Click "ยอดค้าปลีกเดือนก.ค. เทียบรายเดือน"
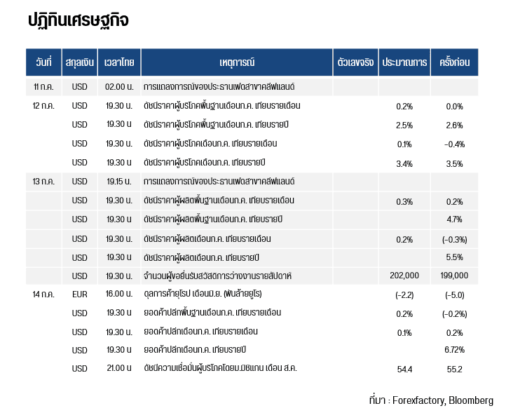 coord(200,332)
